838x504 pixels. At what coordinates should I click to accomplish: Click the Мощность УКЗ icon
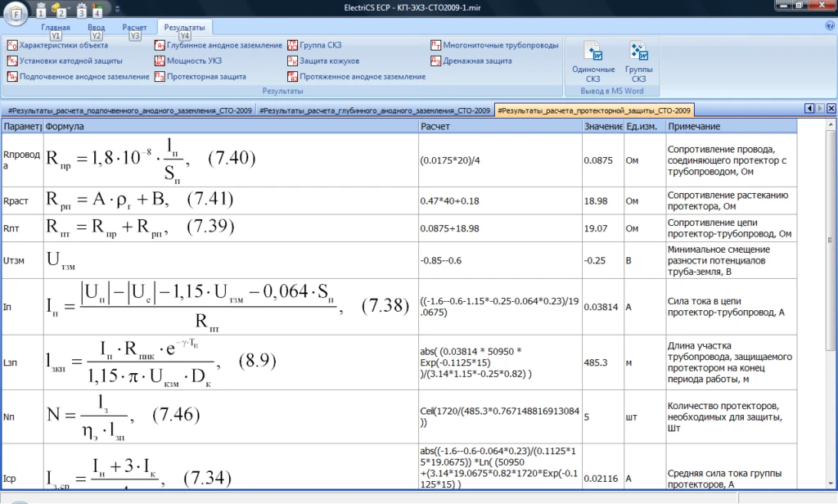[x=160, y=61]
